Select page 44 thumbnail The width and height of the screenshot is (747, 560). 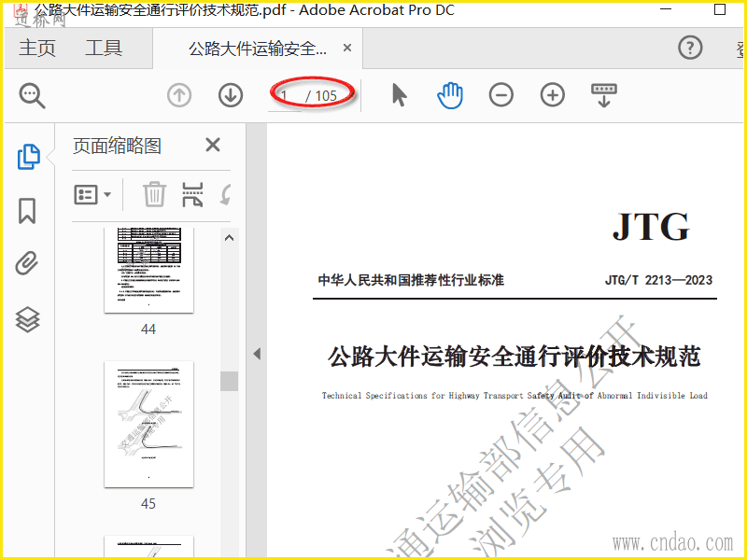coord(148,270)
